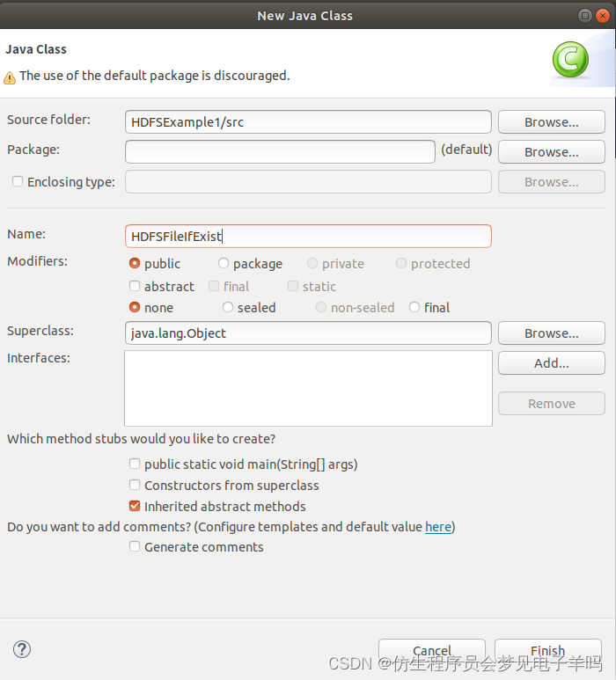Click the Superclass java.lang.Object field
The height and width of the screenshot is (680, 616).
(x=308, y=333)
